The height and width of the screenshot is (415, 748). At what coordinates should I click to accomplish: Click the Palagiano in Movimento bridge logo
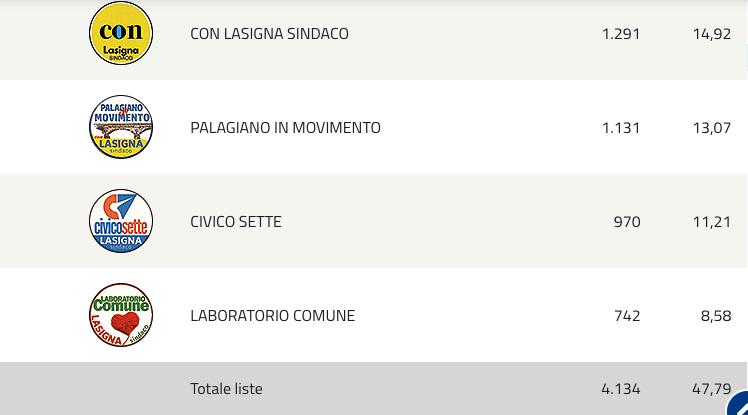121,127
